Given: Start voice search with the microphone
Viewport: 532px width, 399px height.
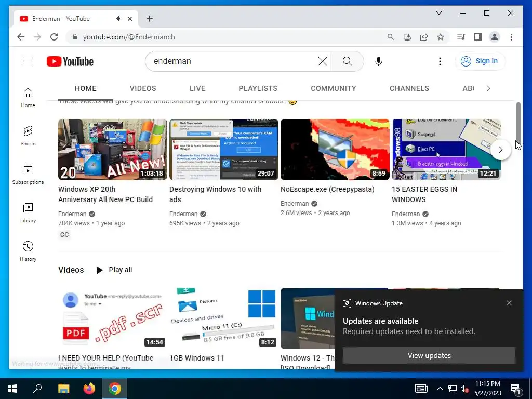Looking at the screenshot, I should pos(379,61).
